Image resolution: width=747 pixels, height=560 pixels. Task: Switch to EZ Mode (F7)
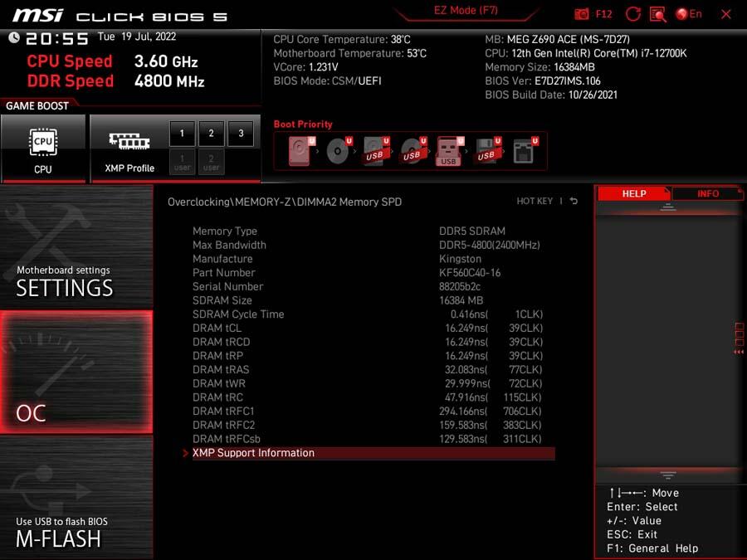click(x=466, y=11)
